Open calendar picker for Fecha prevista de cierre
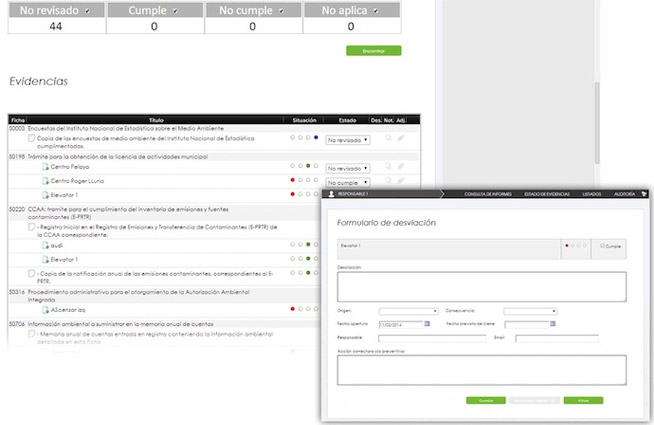Image resolution: width=654 pixels, height=425 pixels. (551, 324)
